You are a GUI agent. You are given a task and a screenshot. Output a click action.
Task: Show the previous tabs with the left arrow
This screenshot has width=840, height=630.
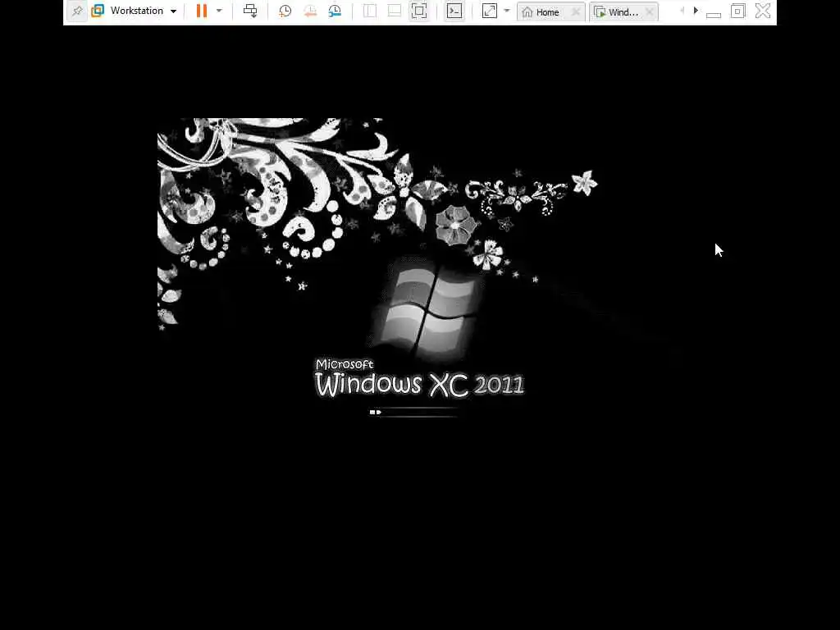682,11
